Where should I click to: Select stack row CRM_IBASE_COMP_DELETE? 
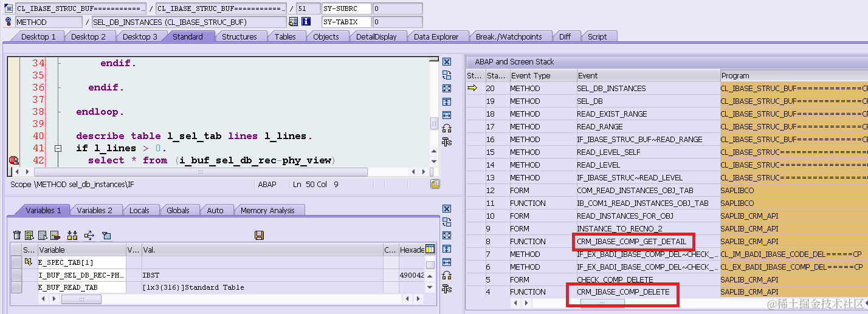[623, 292]
